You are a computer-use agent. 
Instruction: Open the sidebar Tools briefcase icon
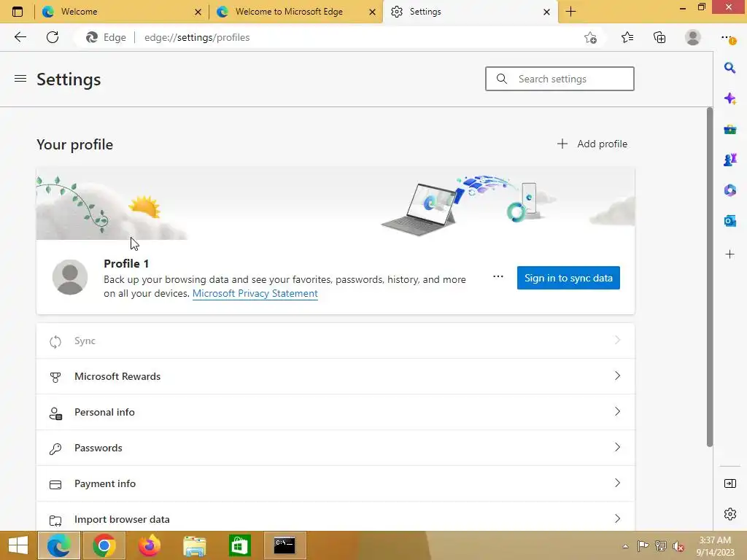pos(729,129)
